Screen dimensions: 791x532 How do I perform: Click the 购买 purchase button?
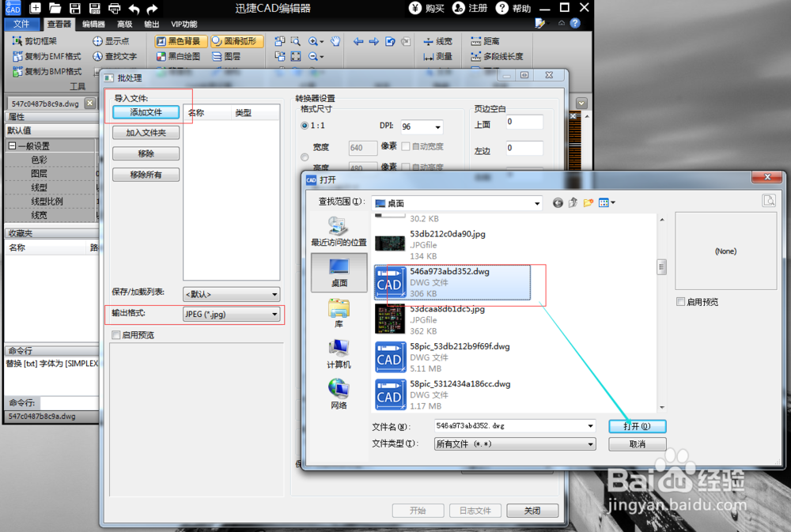[426, 8]
